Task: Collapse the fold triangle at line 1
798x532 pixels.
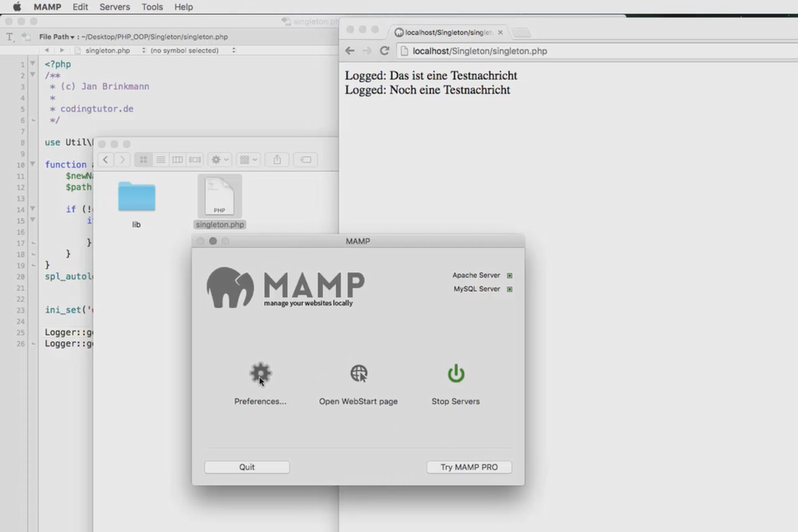Action: (32, 64)
